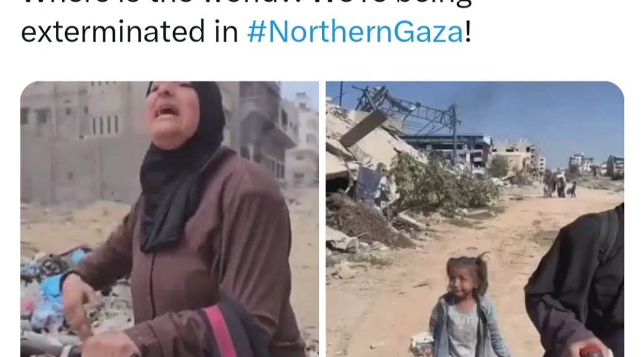The image size is (644, 357).
Task: Open the #NorthernGaza hashtag link
Action: click(x=356, y=32)
